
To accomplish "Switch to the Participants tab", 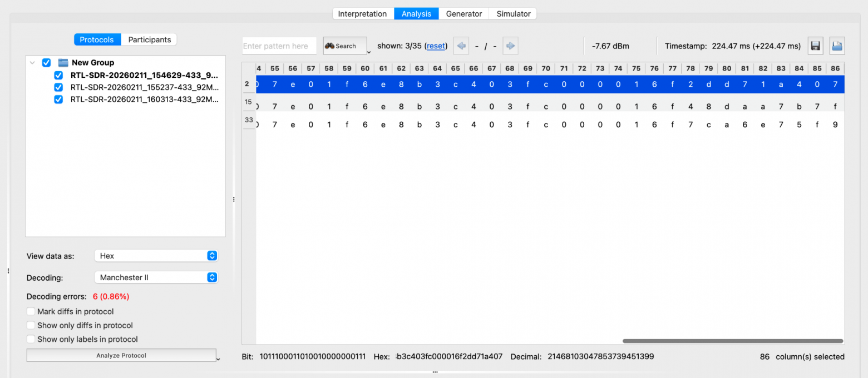I will [x=150, y=39].
